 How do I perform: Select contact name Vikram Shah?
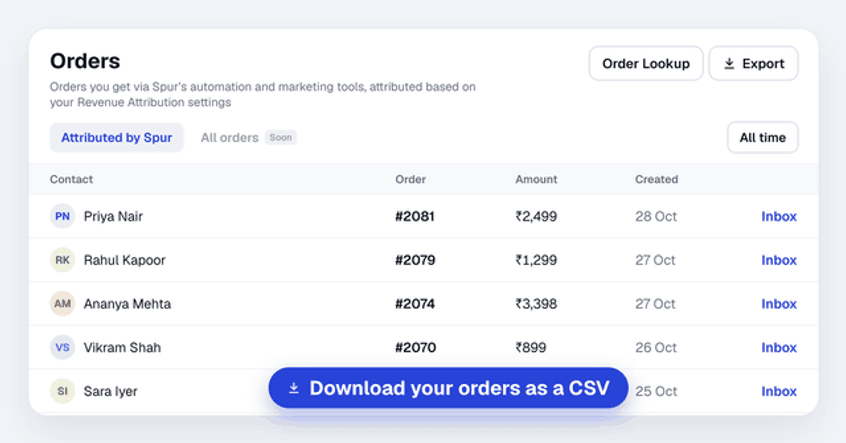click(122, 347)
